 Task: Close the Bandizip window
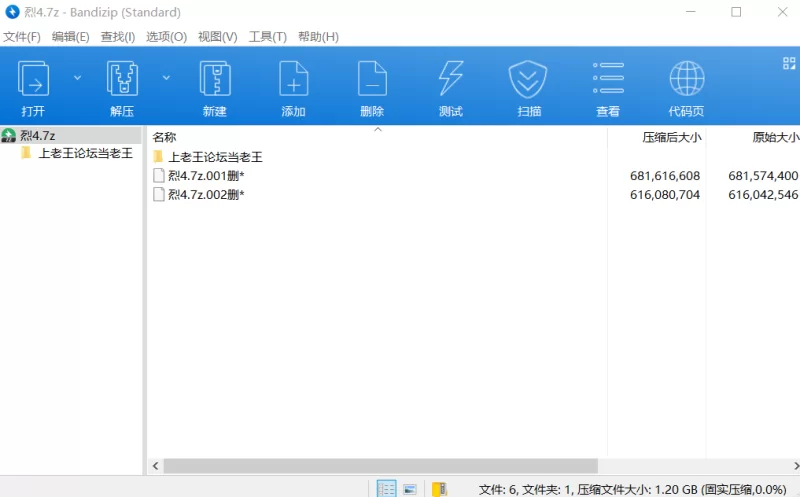(x=782, y=12)
